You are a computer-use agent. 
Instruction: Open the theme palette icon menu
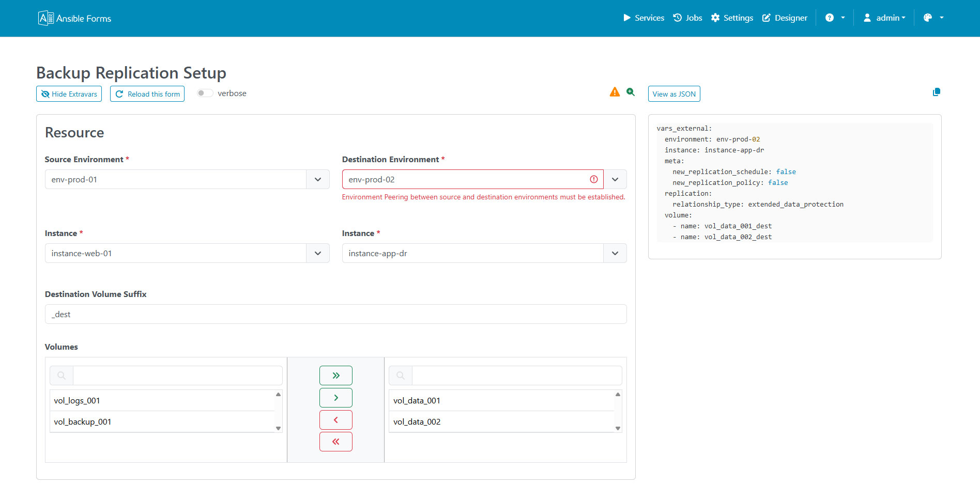click(x=933, y=18)
